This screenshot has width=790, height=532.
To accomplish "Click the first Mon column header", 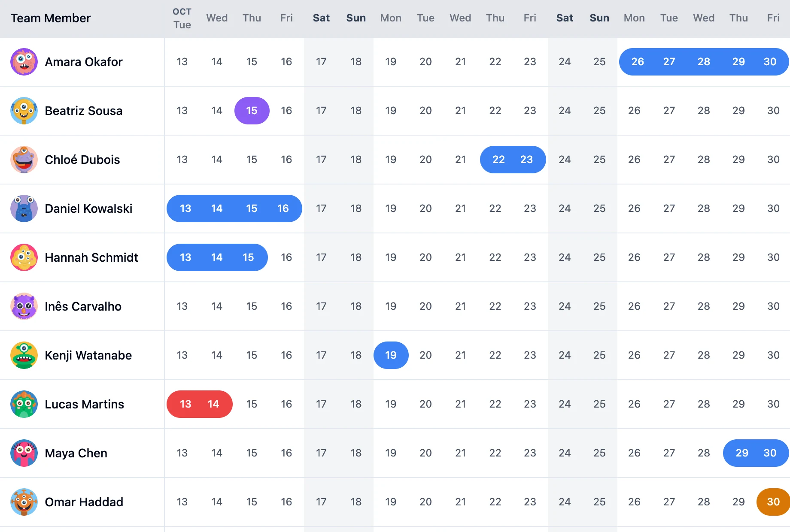I will [x=391, y=18].
